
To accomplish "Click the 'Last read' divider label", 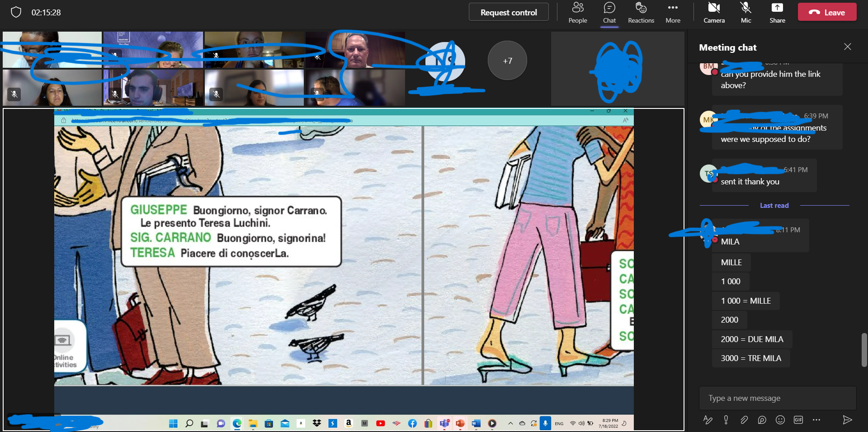I will click(774, 206).
